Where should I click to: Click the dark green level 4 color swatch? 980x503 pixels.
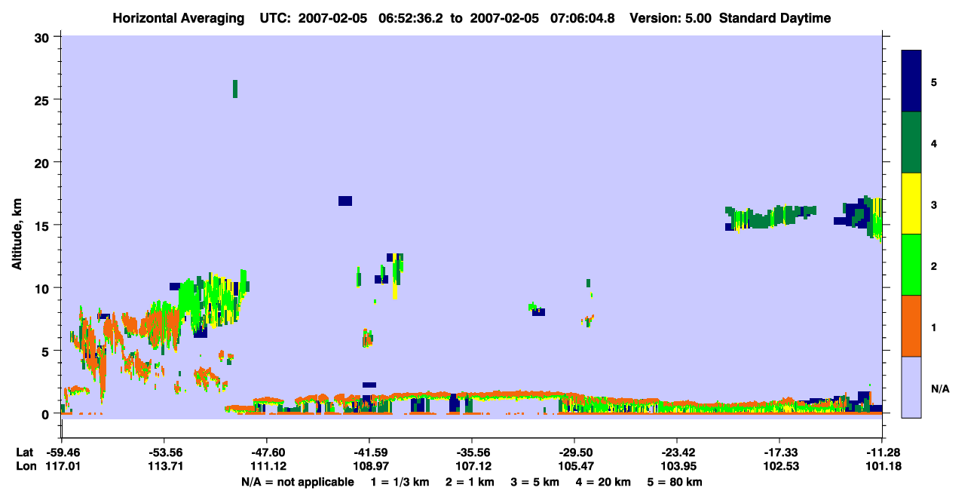(x=911, y=143)
